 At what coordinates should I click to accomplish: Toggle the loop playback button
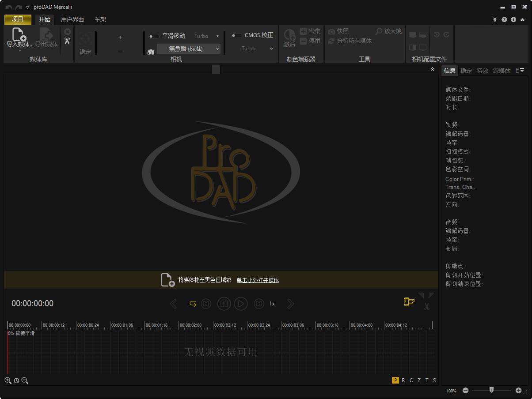(x=193, y=304)
